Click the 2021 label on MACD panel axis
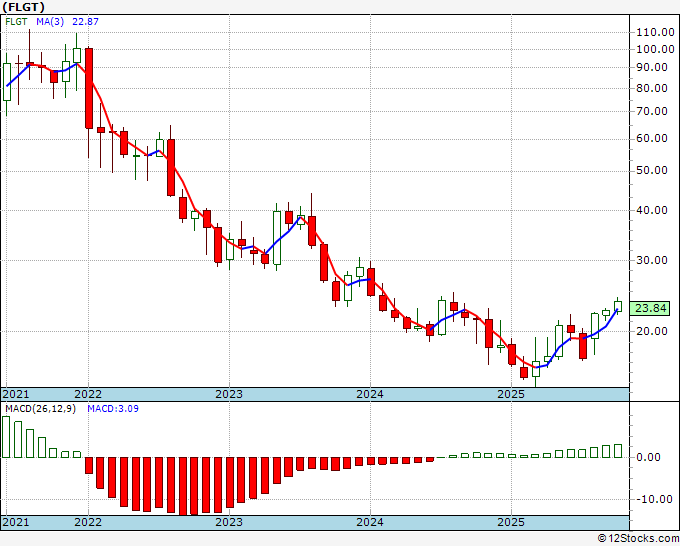 tap(16, 522)
